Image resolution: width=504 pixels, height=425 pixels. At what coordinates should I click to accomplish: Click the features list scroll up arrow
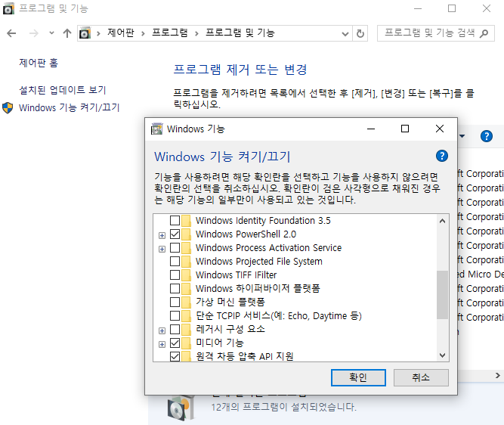(x=442, y=221)
